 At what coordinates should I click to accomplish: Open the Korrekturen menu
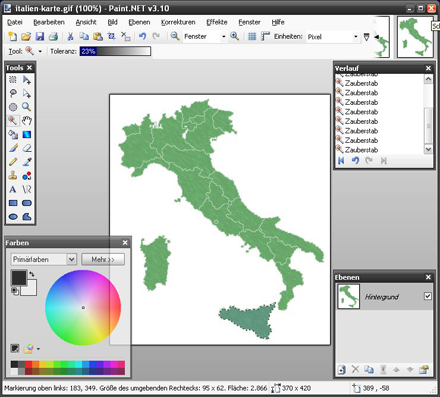pos(178,22)
